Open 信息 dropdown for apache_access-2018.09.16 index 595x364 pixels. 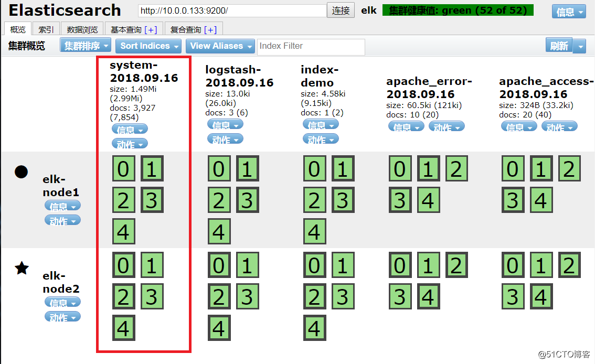click(519, 126)
